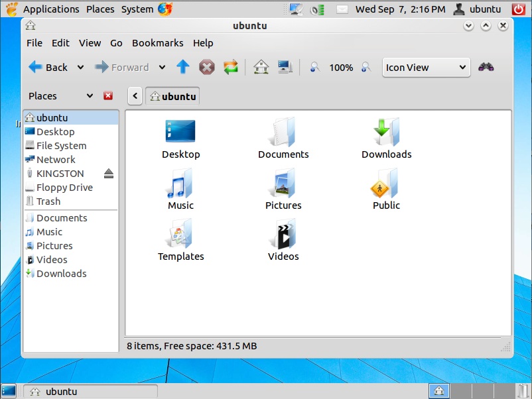
Task: Click the network monitor tray icon
Action: coord(297,9)
